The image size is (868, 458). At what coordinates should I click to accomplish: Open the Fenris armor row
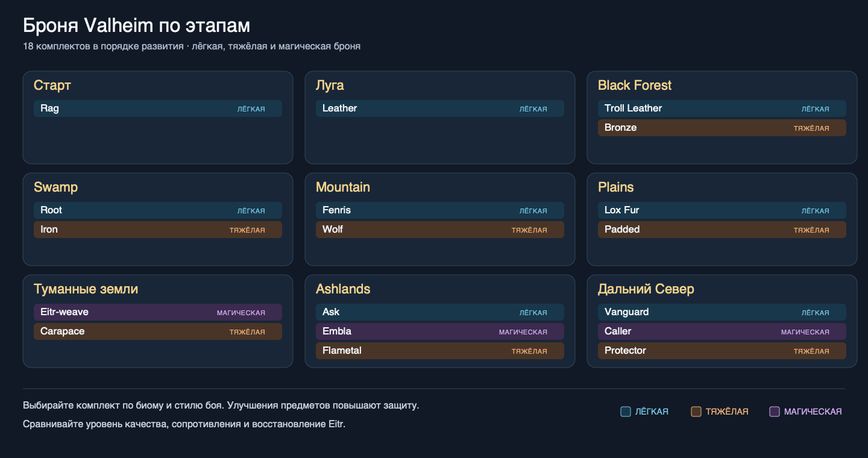coord(440,210)
